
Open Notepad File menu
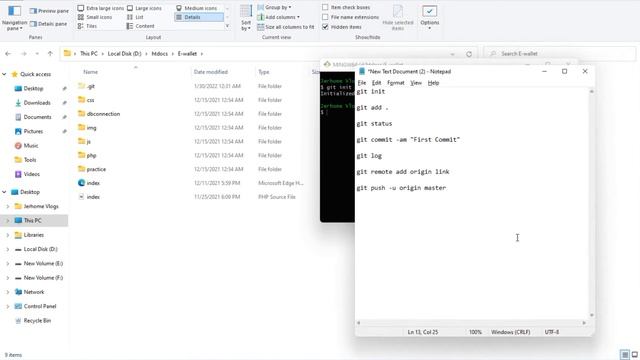tap(362, 83)
